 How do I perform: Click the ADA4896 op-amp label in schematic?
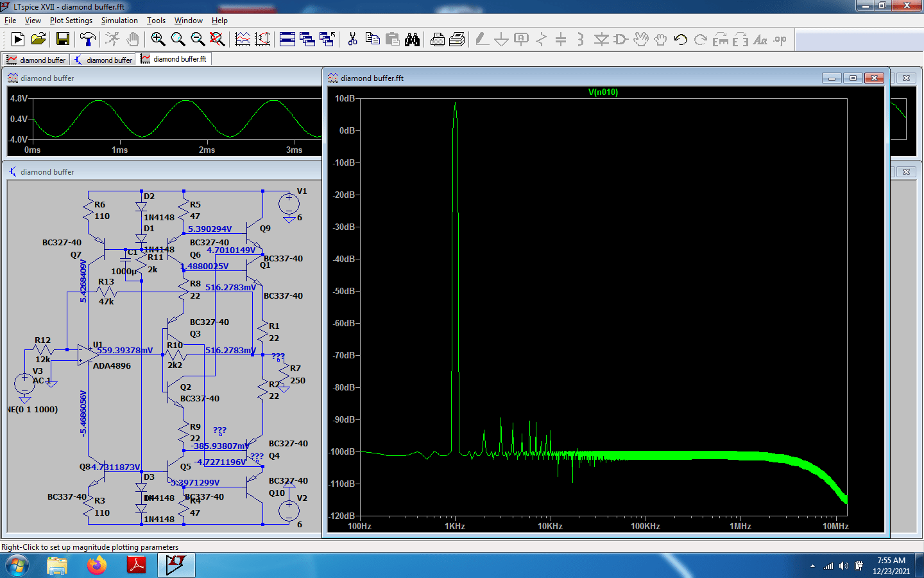point(112,366)
